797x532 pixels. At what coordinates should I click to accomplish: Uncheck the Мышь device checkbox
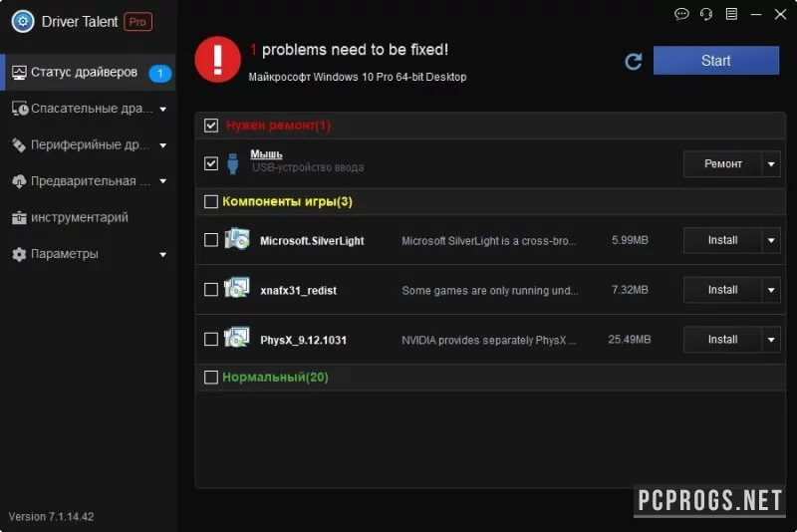coord(211,163)
